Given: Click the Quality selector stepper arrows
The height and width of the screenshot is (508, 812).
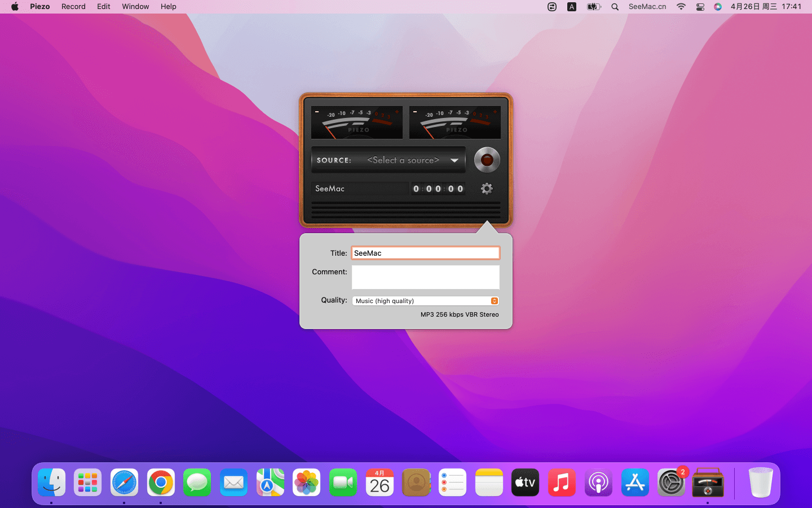Looking at the screenshot, I should point(494,301).
